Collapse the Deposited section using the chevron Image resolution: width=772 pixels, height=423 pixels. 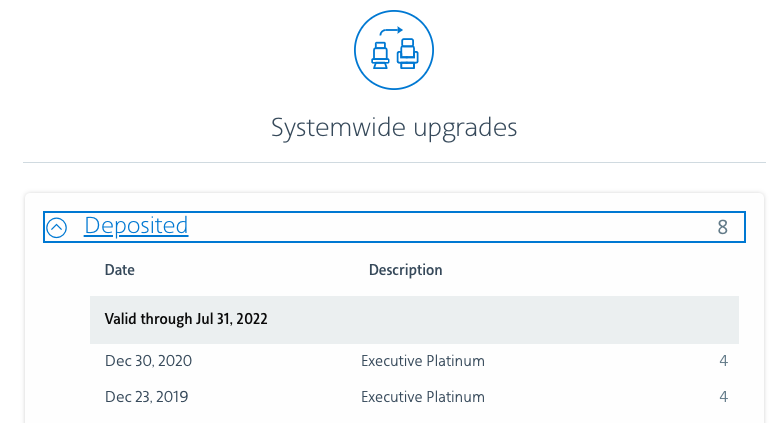pyautogui.click(x=57, y=228)
